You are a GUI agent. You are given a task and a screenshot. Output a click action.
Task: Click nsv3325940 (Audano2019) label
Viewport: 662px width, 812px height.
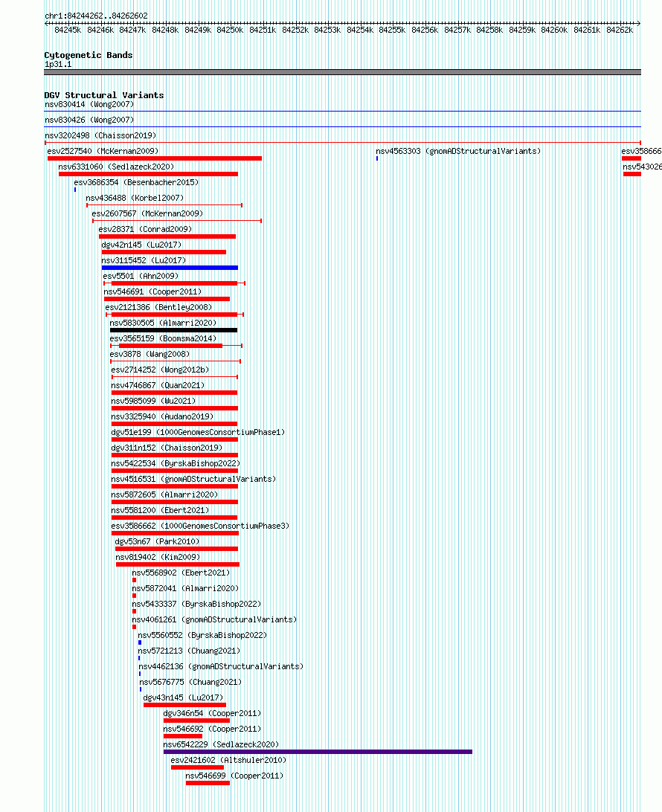click(162, 416)
